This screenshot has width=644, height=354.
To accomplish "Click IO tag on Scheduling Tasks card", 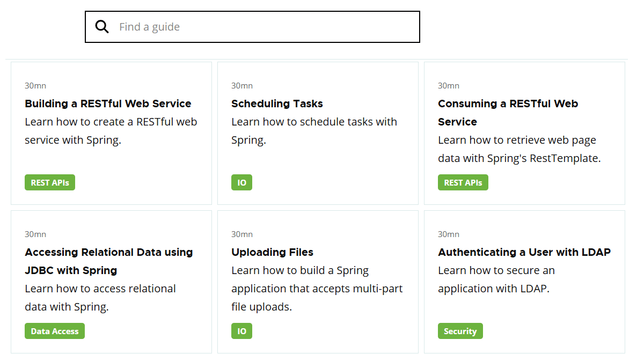I will click(241, 182).
